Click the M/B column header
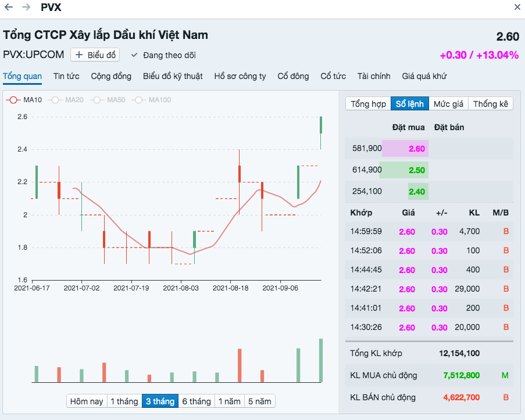Image resolution: width=525 pixels, height=420 pixels. pos(501,213)
